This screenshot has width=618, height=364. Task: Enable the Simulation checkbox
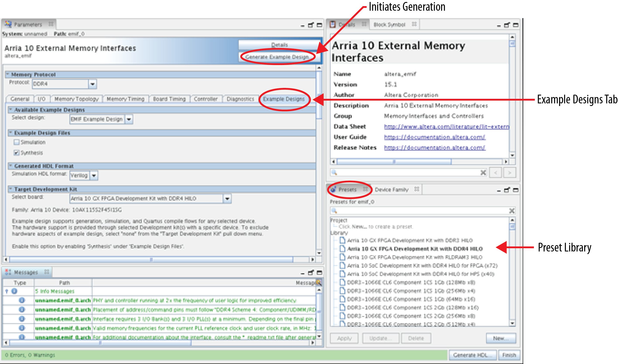[x=16, y=142]
